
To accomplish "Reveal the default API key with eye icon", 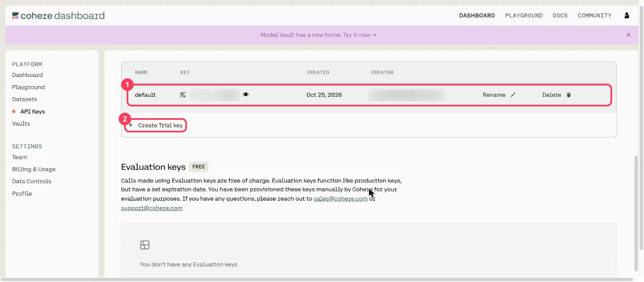I will tap(246, 95).
